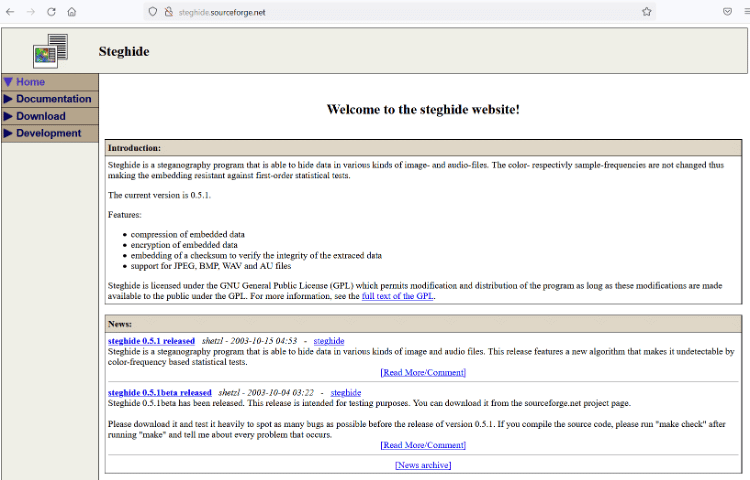Click the site security lock icon

tap(168, 12)
